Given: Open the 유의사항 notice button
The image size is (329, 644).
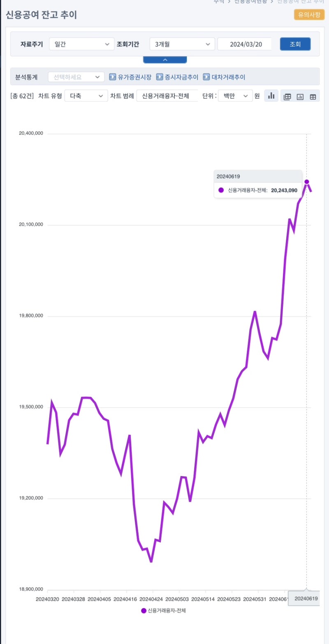Looking at the screenshot, I should tap(309, 14).
